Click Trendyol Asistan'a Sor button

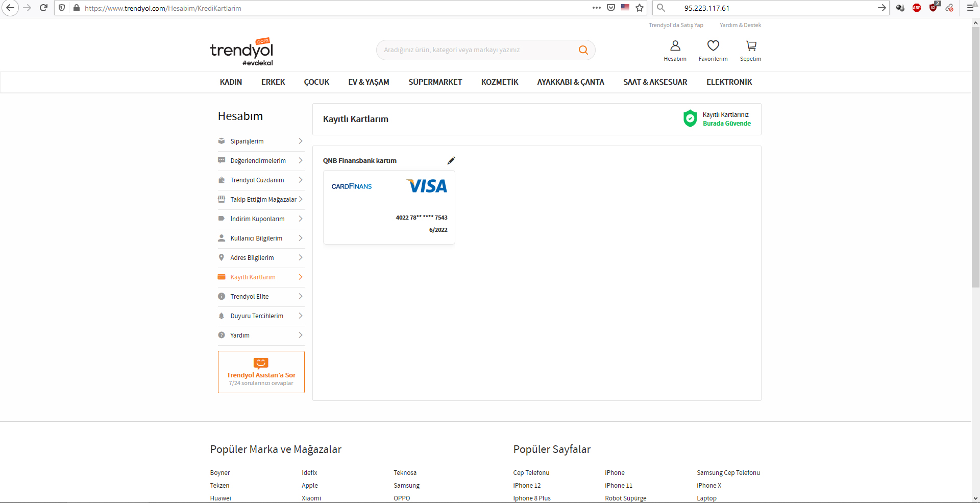[x=261, y=372]
